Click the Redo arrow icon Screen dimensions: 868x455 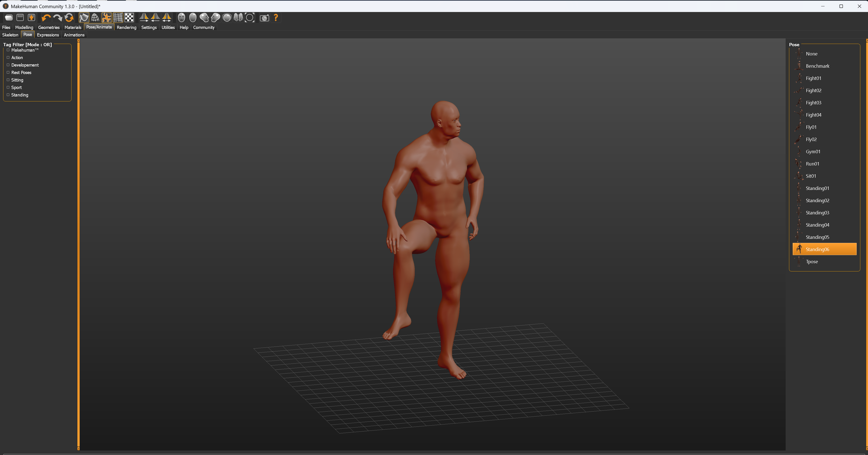pos(58,17)
